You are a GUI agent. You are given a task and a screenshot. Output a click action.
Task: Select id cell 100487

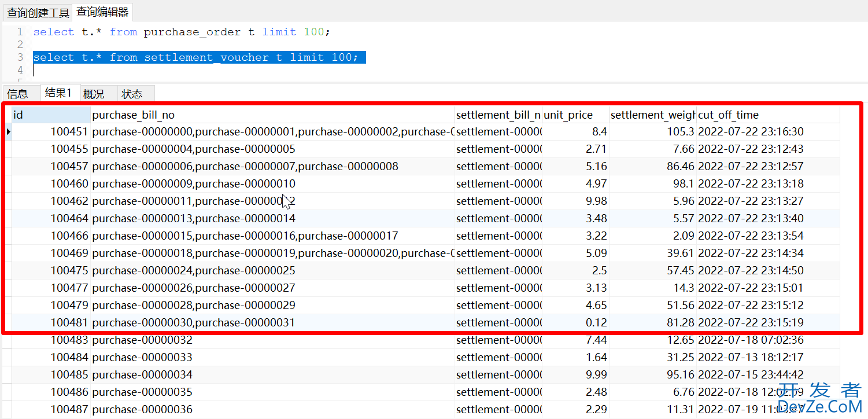(x=51, y=409)
